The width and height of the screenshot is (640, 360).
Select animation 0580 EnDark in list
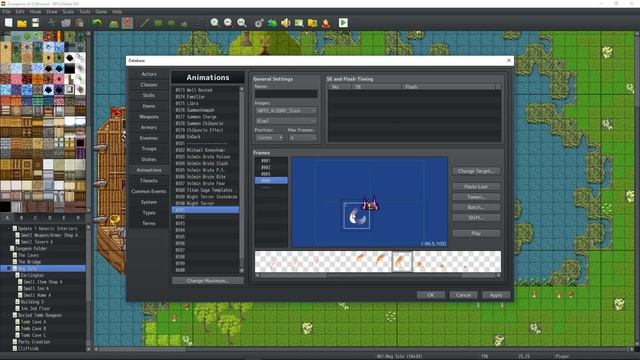pos(206,137)
